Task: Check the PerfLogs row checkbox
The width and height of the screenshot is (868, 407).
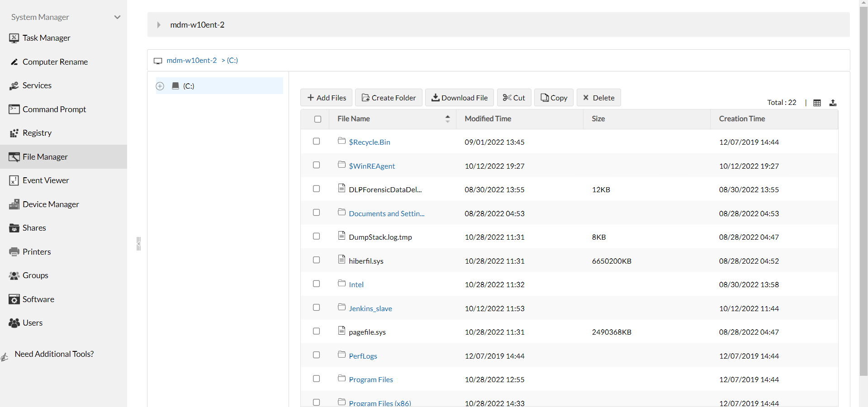Action: coord(316,355)
